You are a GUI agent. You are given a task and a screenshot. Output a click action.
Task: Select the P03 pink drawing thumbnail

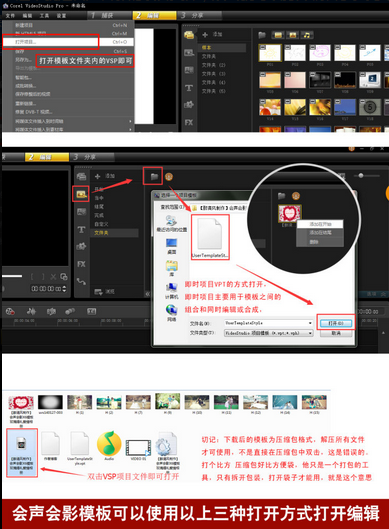point(320,53)
